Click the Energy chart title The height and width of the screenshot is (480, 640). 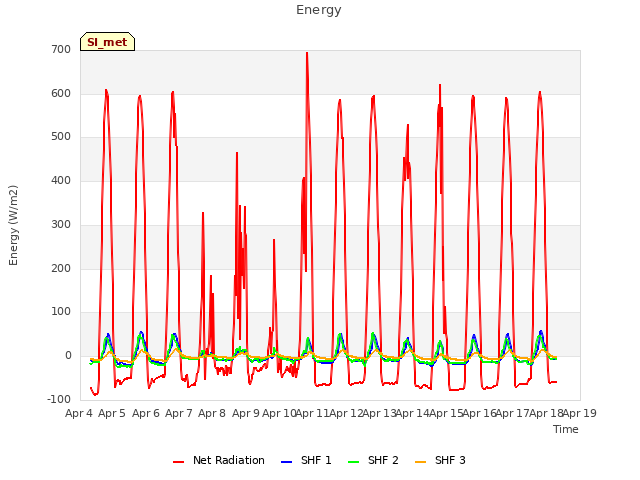319,10
